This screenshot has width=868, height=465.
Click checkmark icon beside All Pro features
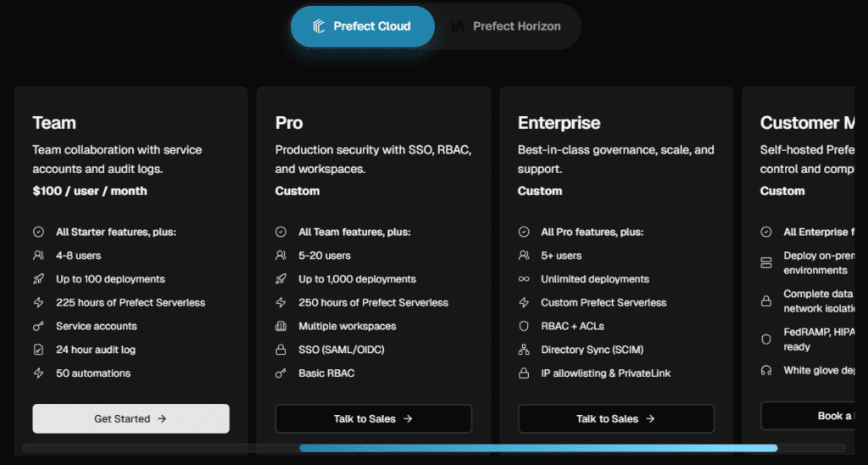click(x=523, y=232)
